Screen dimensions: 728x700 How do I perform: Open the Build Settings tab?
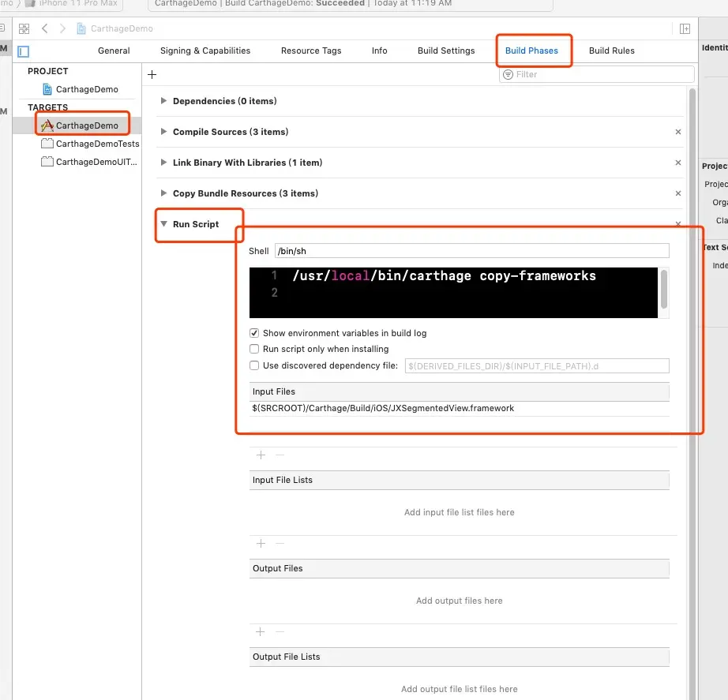446,51
